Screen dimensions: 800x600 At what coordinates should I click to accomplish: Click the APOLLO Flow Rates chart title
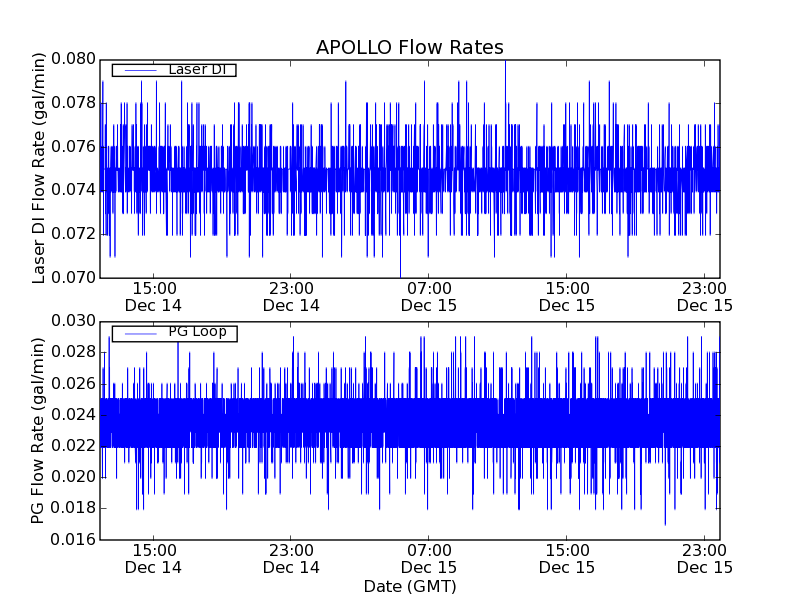click(409, 48)
